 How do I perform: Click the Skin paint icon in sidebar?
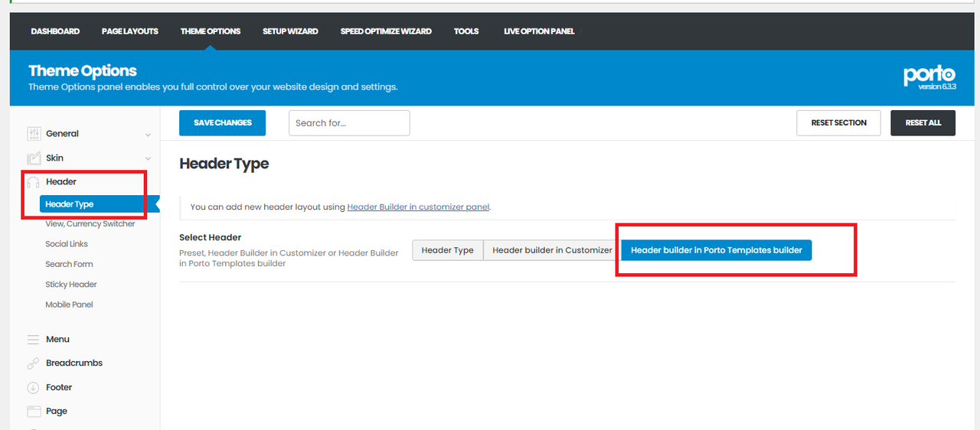coord(34,158)
